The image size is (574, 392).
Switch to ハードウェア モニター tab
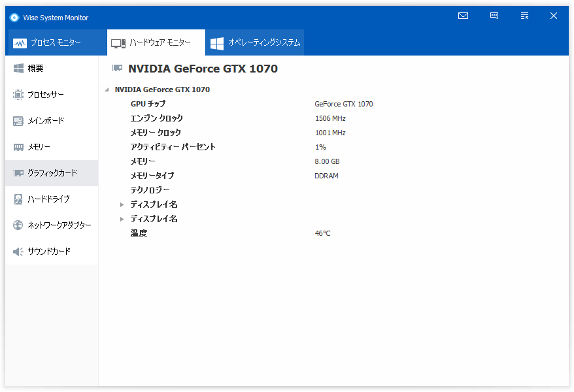156,42
